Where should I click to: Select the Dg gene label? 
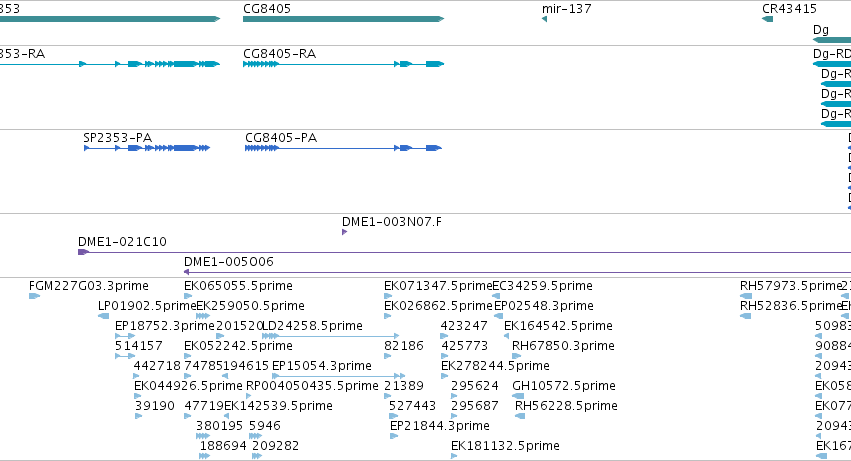pyautogui.click(x=821, y=30)
